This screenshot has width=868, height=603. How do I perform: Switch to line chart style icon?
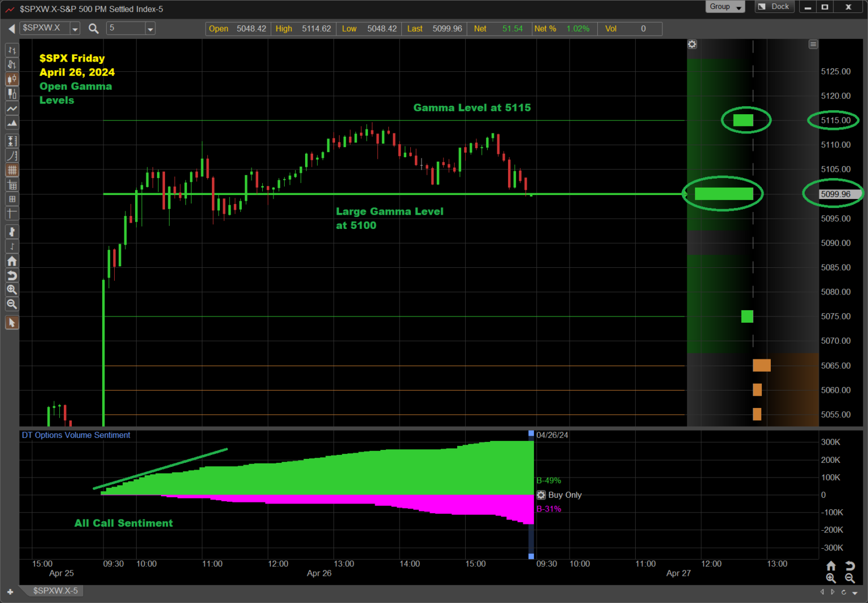point(11,109)
